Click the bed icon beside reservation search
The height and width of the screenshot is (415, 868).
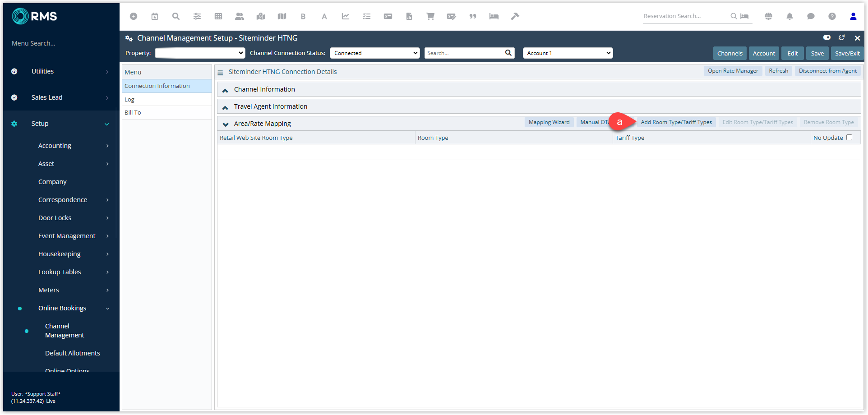click(x=744, y=16)
